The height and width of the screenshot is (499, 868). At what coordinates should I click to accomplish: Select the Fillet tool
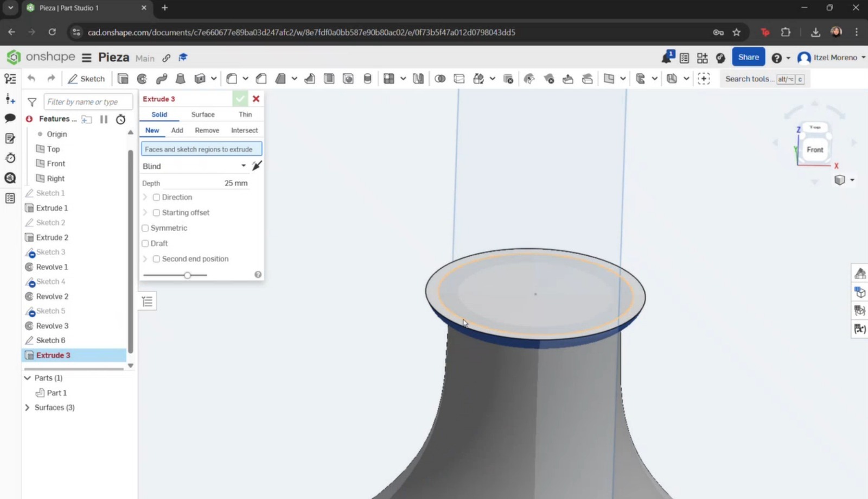point(232,78)
